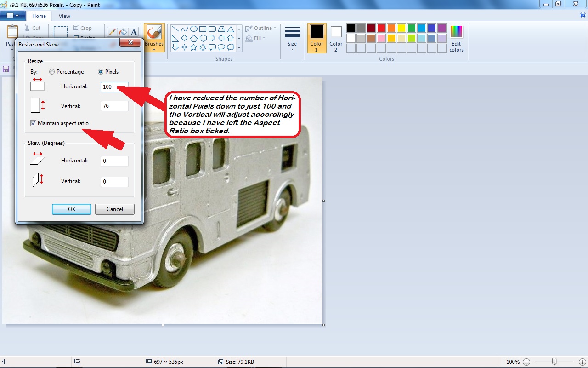Click Cancel in the Resize dialog
The height and width of the screenshot is (368, 588).
[115, 209]
